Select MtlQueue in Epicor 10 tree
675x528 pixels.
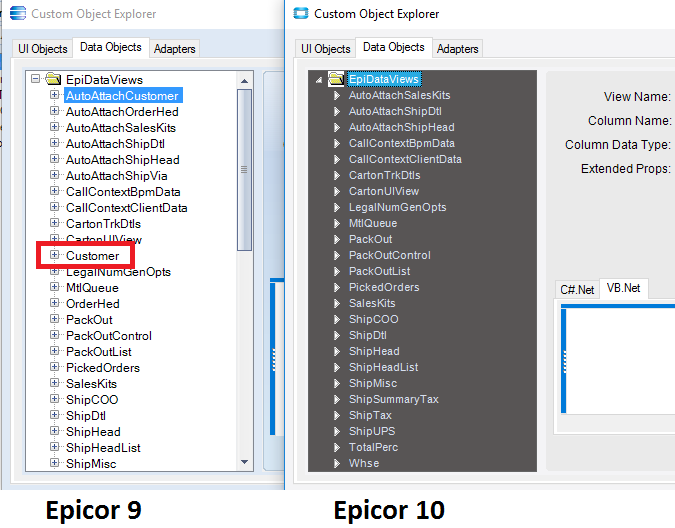point(373,223)
